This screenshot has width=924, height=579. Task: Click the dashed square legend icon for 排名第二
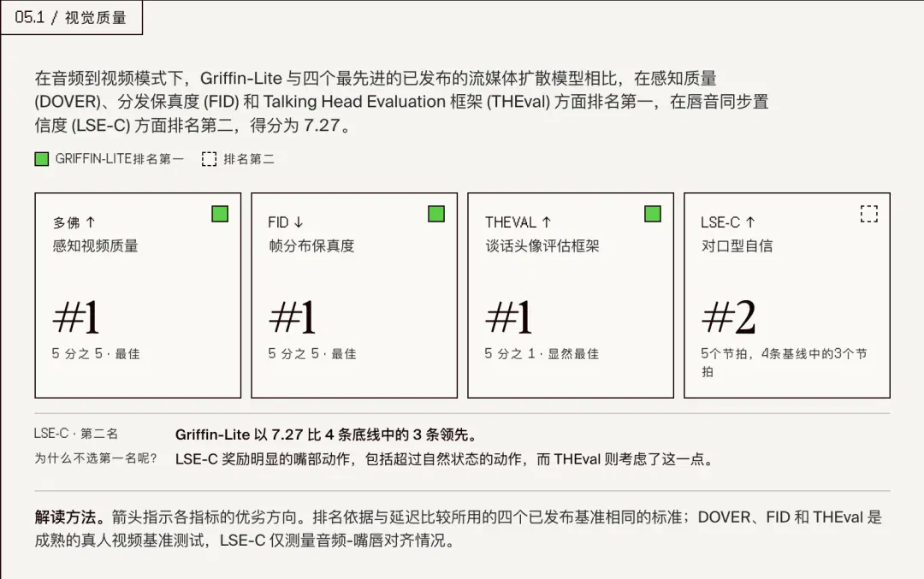(210, 159)
